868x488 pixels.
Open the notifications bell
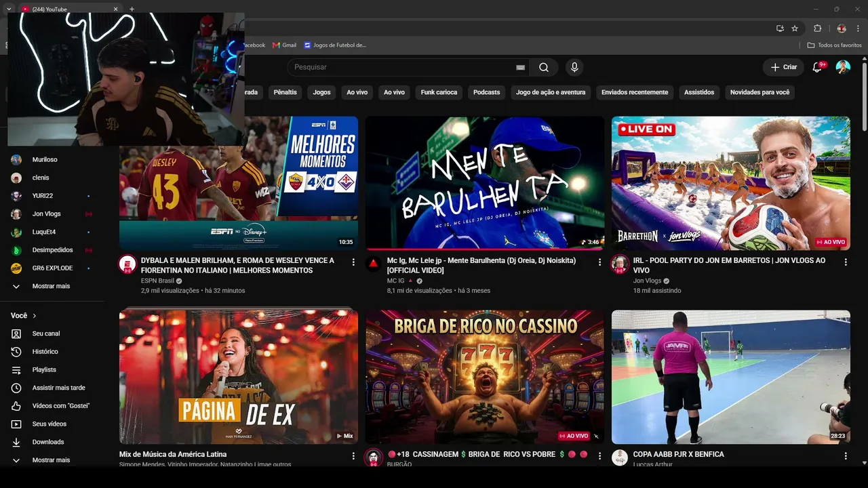click(x=817, y=67)
